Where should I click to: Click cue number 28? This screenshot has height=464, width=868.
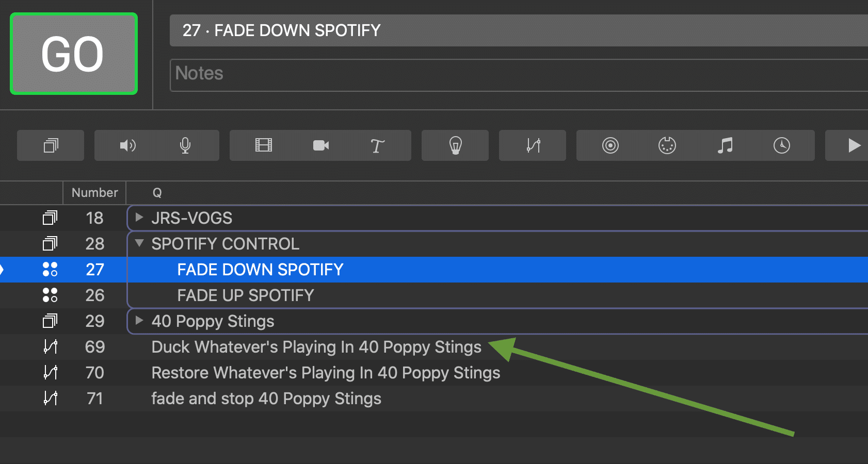(x=94, y=244)
